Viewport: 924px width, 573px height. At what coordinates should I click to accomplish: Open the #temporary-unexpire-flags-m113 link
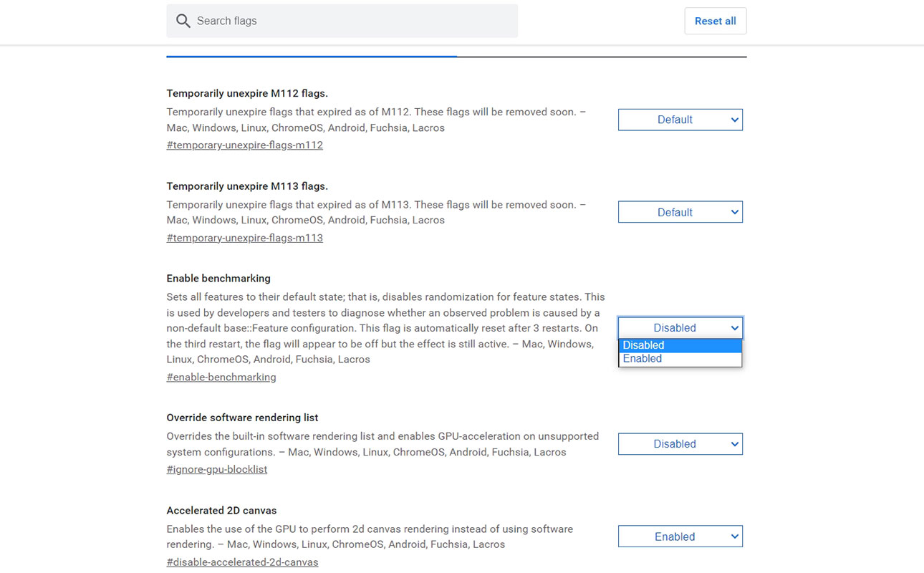(245, 238)
